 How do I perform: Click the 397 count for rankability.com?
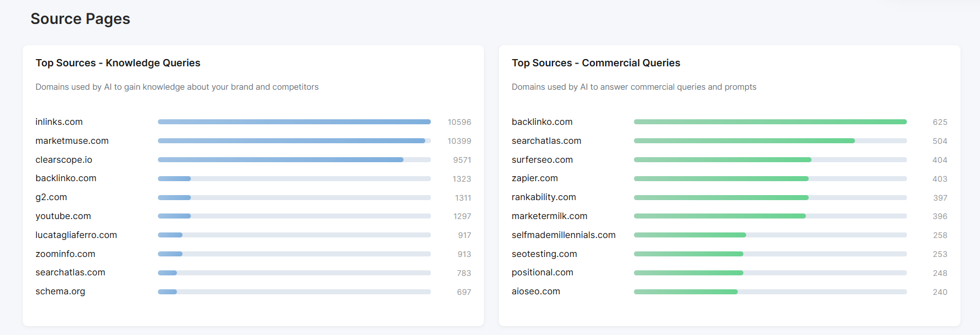[x=940, y=198]
